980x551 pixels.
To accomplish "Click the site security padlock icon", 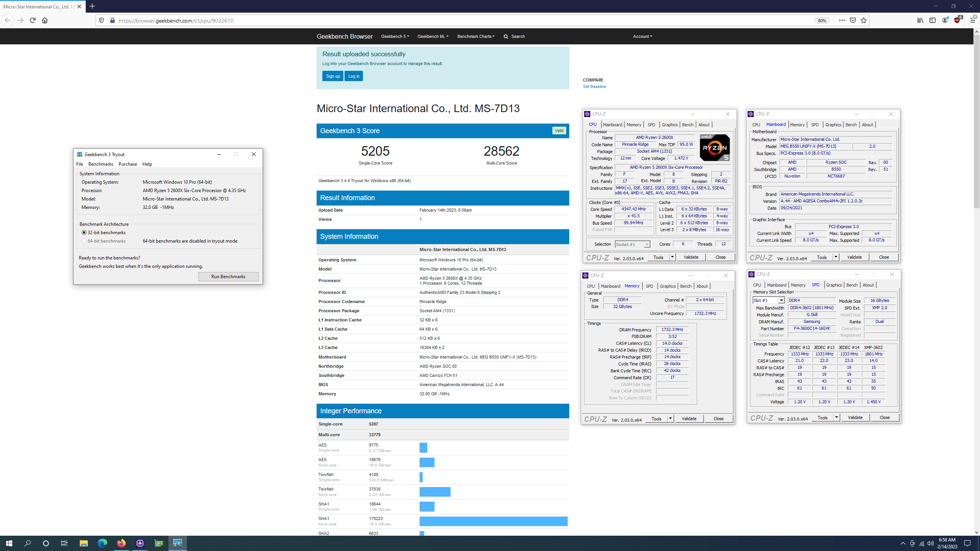I will pos(112,20).
